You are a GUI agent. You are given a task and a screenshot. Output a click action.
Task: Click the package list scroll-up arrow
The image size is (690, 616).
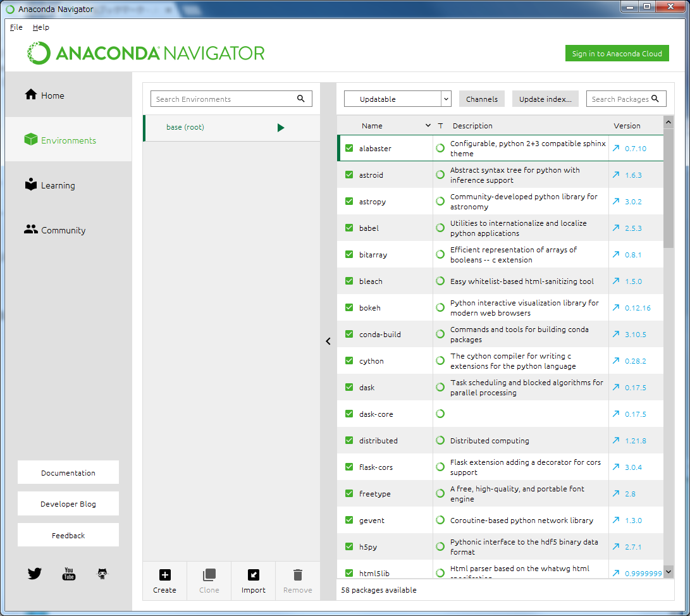coord(668,122)
